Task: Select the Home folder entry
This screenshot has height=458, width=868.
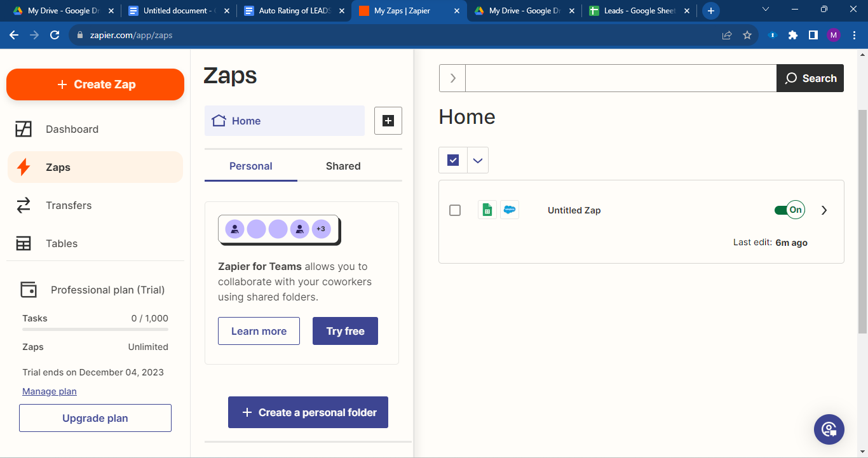Action: point(285,121)
